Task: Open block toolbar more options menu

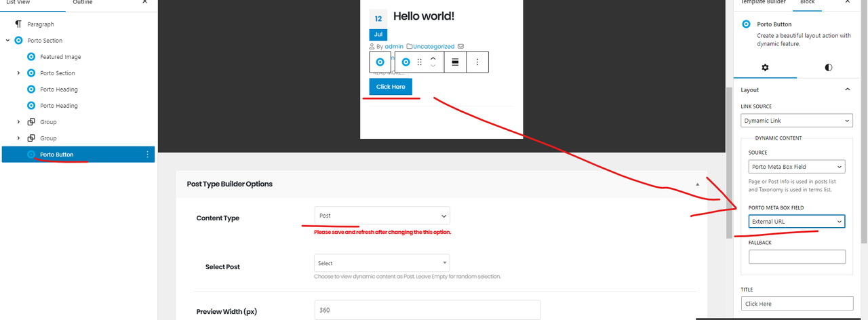Action: (477, 62)
